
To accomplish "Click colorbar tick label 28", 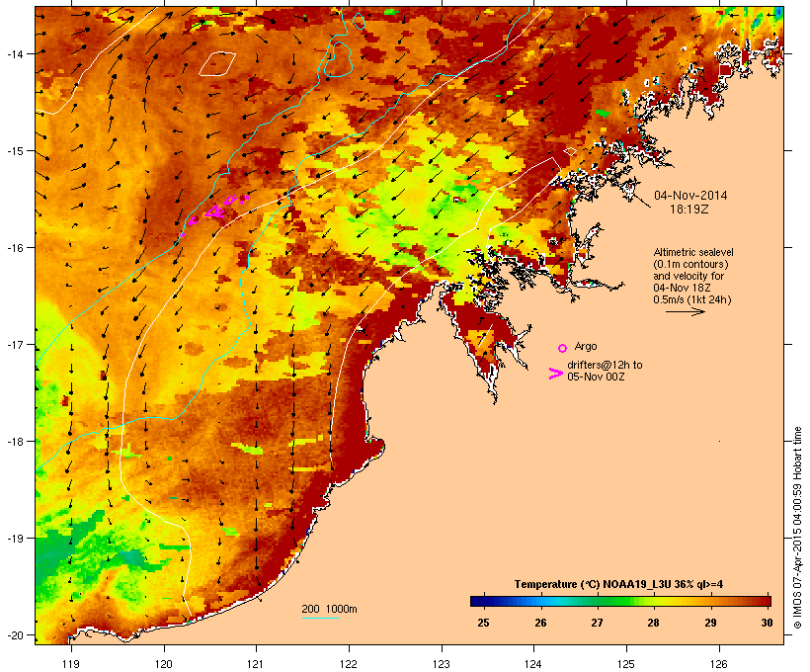I will pos(654,623).
